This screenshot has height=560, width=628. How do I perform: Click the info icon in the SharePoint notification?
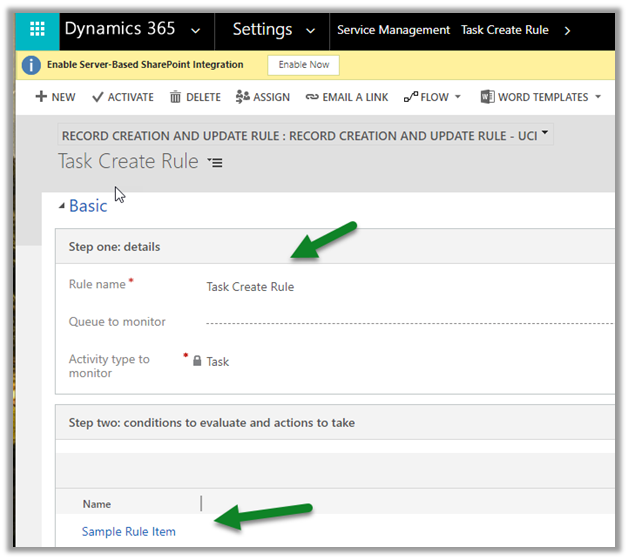click(31, 66)
